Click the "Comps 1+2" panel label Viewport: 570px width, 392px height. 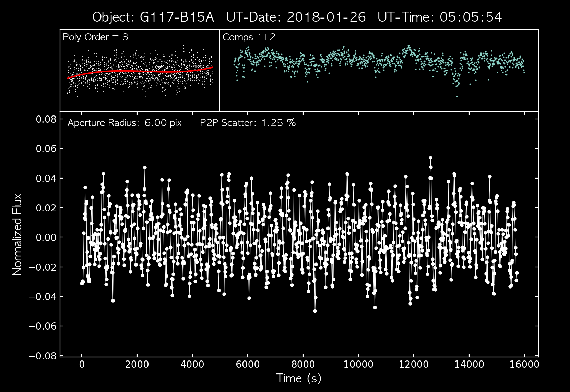click(x=249, y=37)
